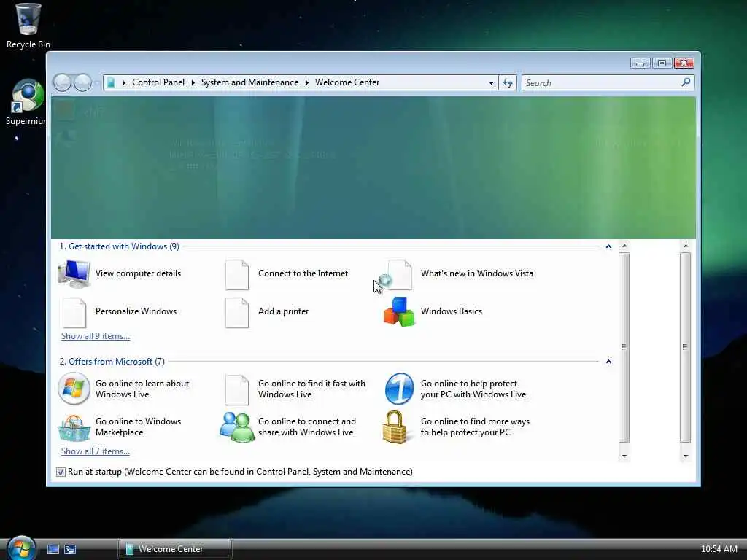Maximize the Welcome Center window
The height and width of the screenshot is (560, 747).
pyautogui.click(x=662, y=63)
